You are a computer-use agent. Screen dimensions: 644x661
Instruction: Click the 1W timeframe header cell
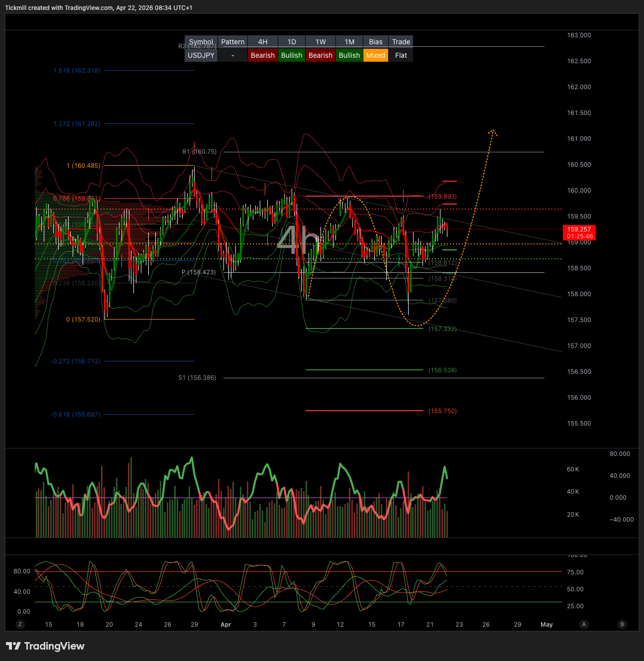pos(321,42)
